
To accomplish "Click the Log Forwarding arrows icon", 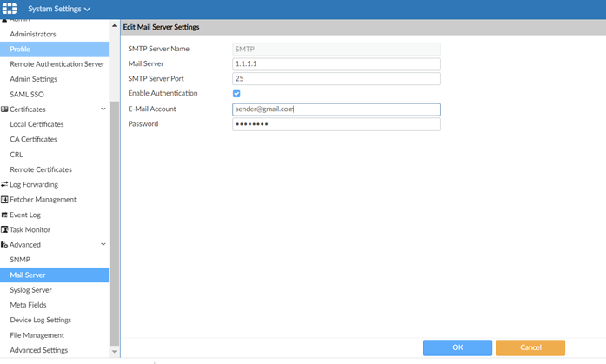I will coord(4,185).
